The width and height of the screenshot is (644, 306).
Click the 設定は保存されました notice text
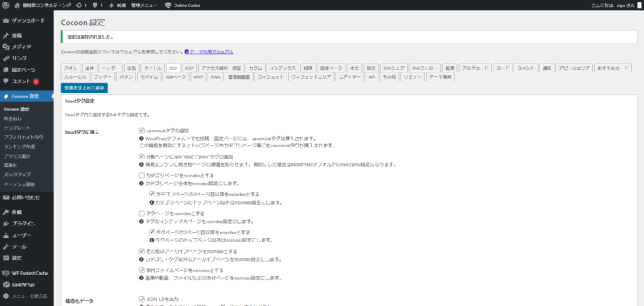(90, 36)
